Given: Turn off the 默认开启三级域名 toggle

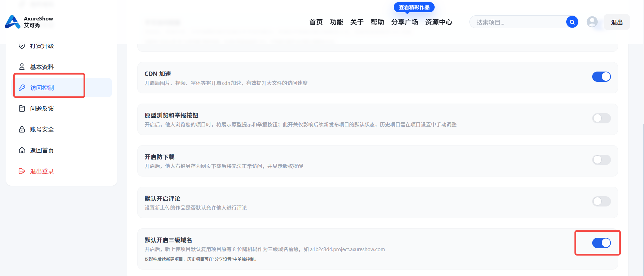Looking at the screenshot, I should [601, 243].
